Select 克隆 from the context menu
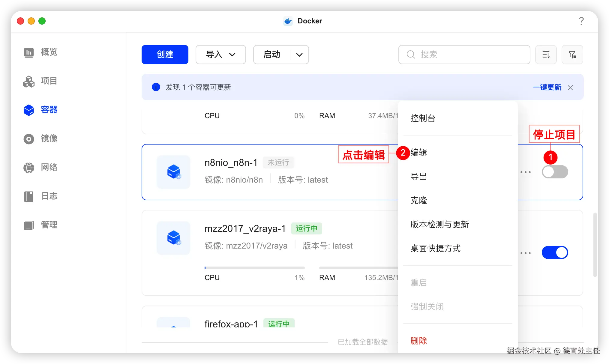Image resolution: width=609 pixels, height=364 pixels. [x=419, y=200]
